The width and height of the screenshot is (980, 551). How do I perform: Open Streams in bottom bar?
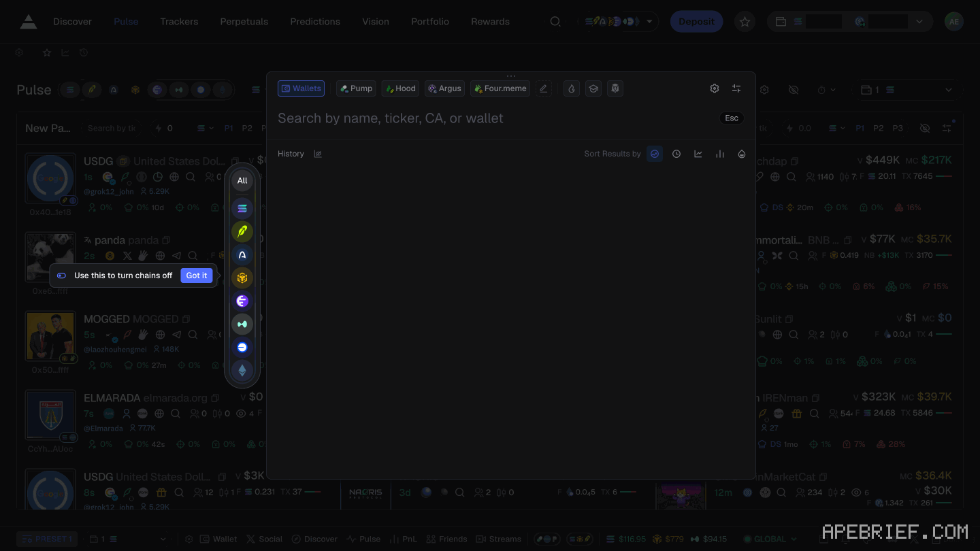tap(499, 539)
